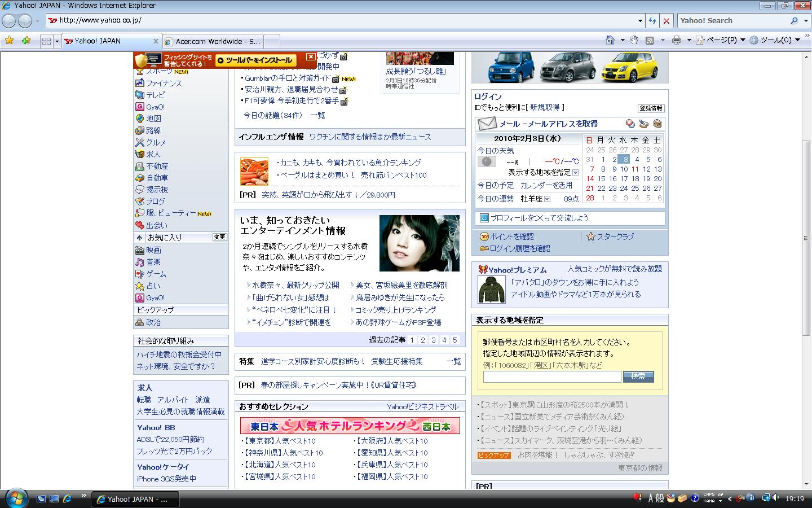This screenshot has height=508, width=812.
Task: Click the blue help tray icon
Action: pos(694,498)
